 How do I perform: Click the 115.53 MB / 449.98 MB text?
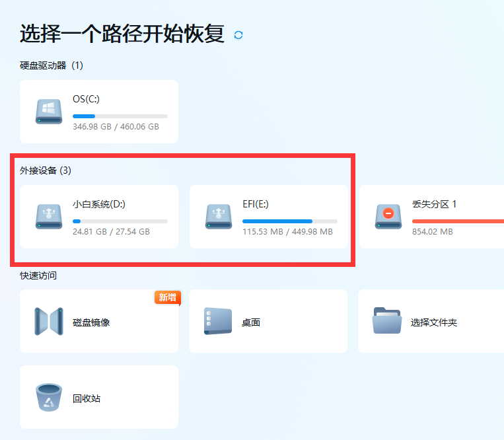pyautogui.click(x=288, y=232)
